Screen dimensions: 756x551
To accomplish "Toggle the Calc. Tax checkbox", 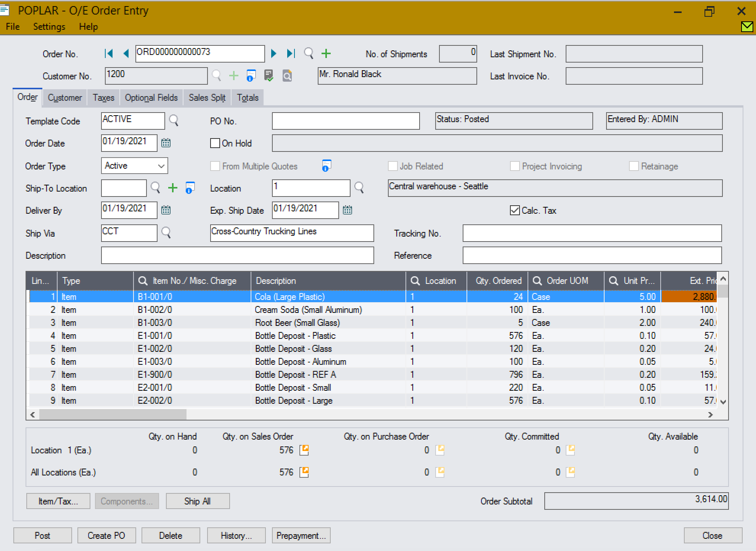I will 515,210.
